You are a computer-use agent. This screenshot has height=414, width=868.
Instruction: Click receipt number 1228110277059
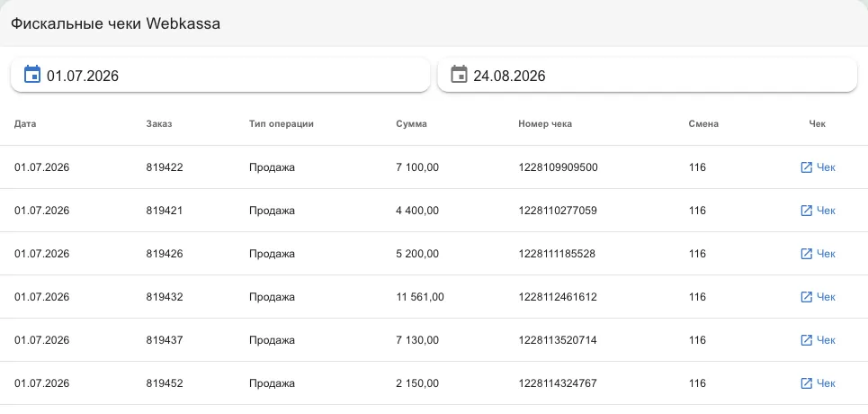coord(558,211)
